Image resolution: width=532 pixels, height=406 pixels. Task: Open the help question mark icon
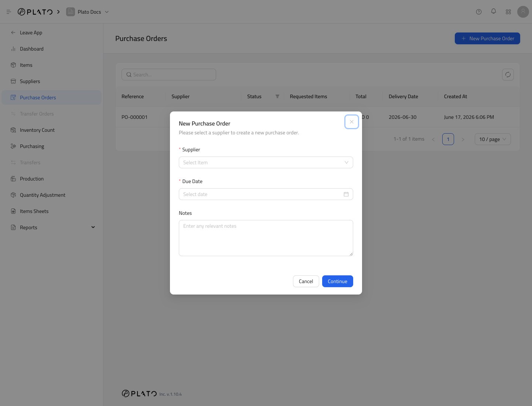tap(479, 12)
